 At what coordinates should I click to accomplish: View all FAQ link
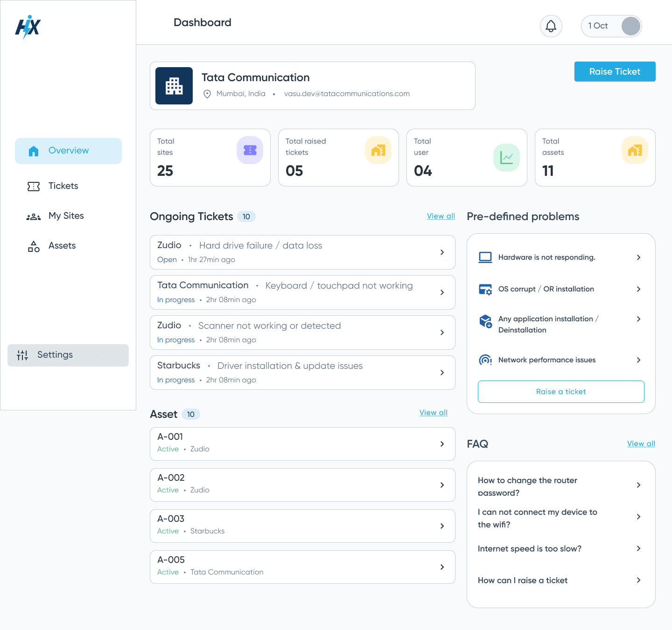[x=641, y=443]
